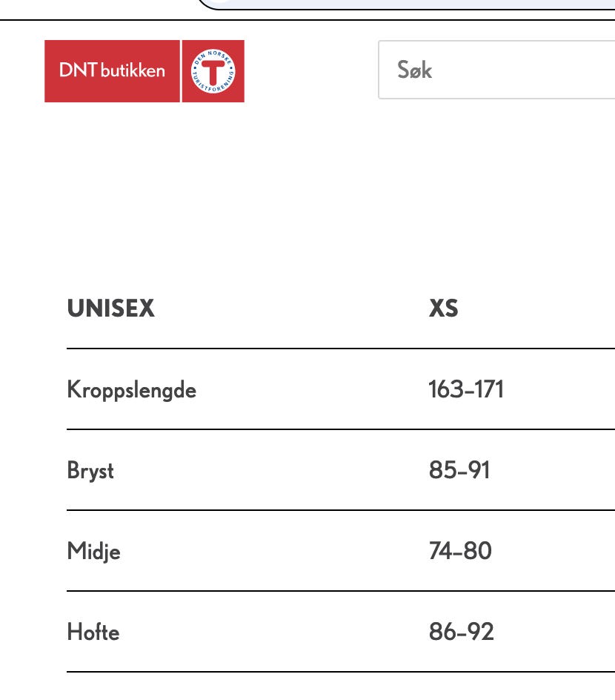
Task: Click the Søk placeholder text
Action: pos(415,70)
